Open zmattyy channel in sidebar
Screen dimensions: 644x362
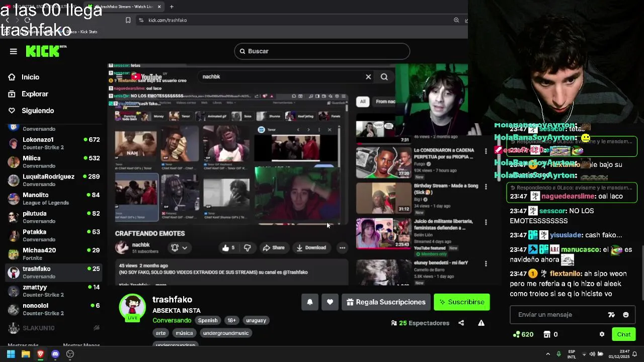53,291
